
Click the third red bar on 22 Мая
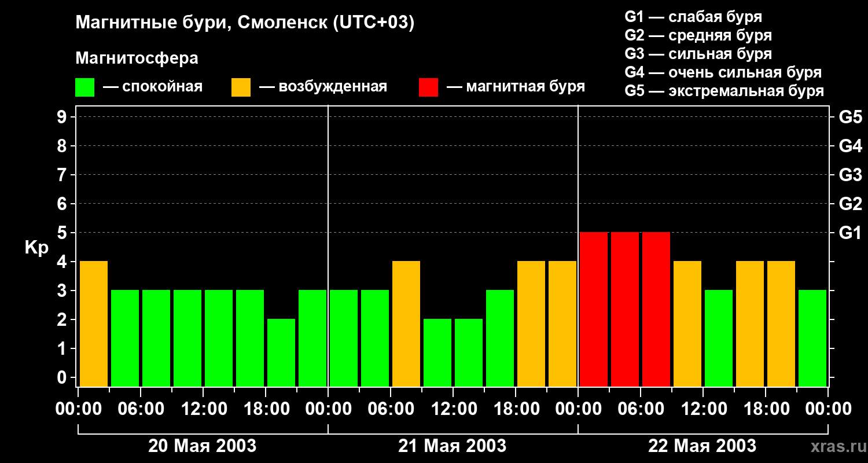[x=656, y=309]
